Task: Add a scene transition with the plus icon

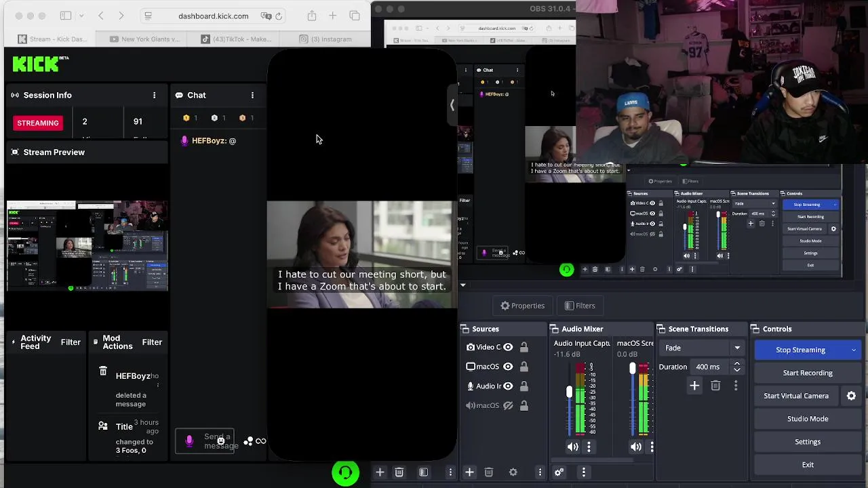Action: click(694, 386)
